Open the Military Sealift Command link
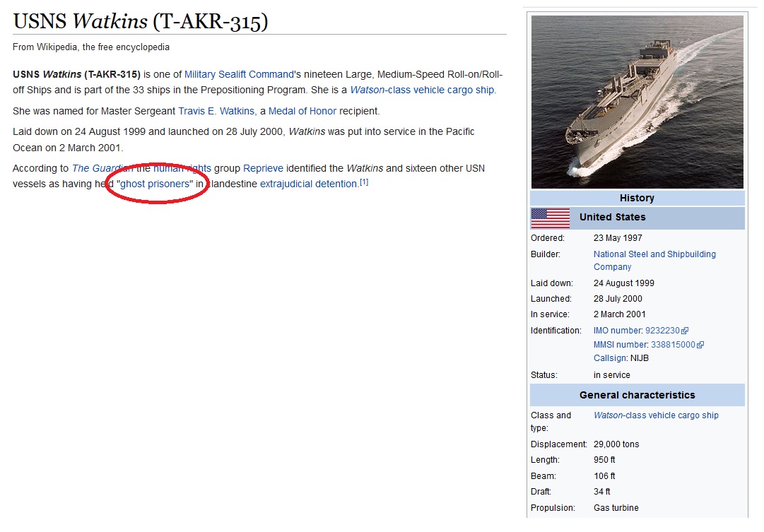 pos(239,75)
